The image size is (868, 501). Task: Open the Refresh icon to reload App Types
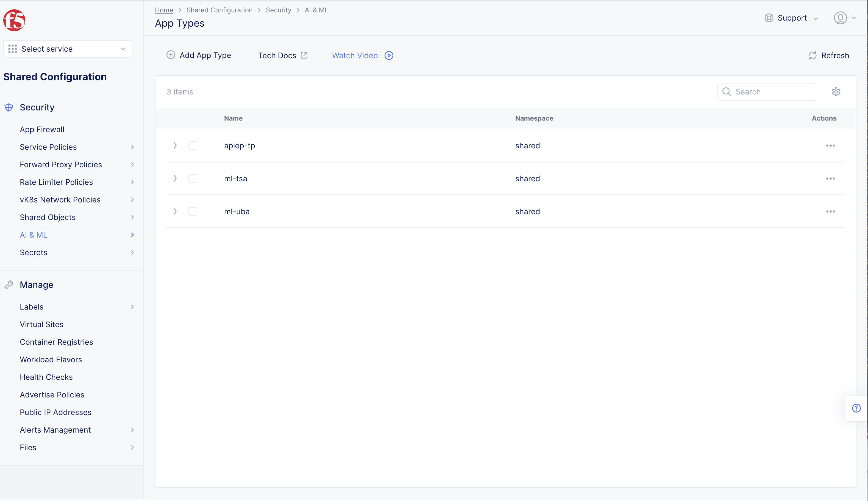point(812,55)
